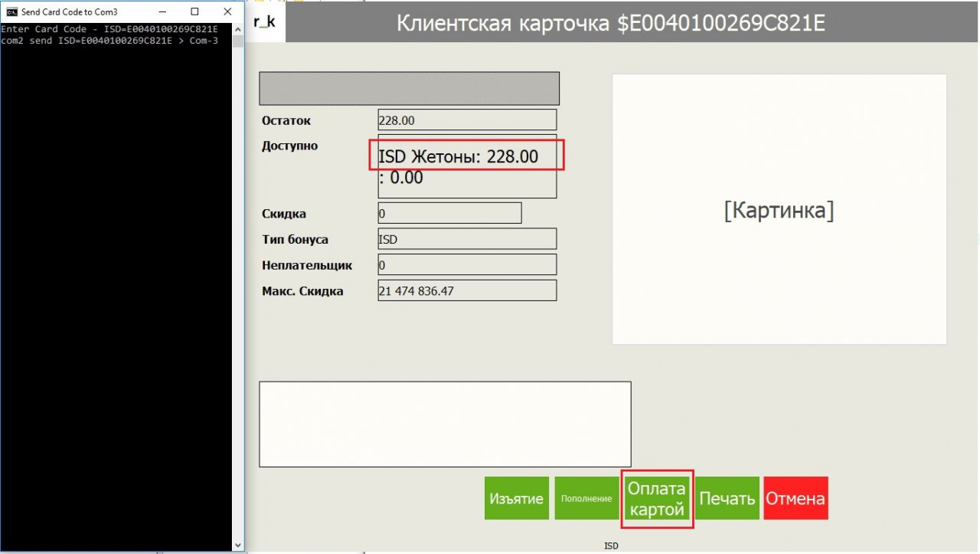980x554 pixels.
Task: Click the Изъятие withdrawal button
Action: [x=516, y=498]
